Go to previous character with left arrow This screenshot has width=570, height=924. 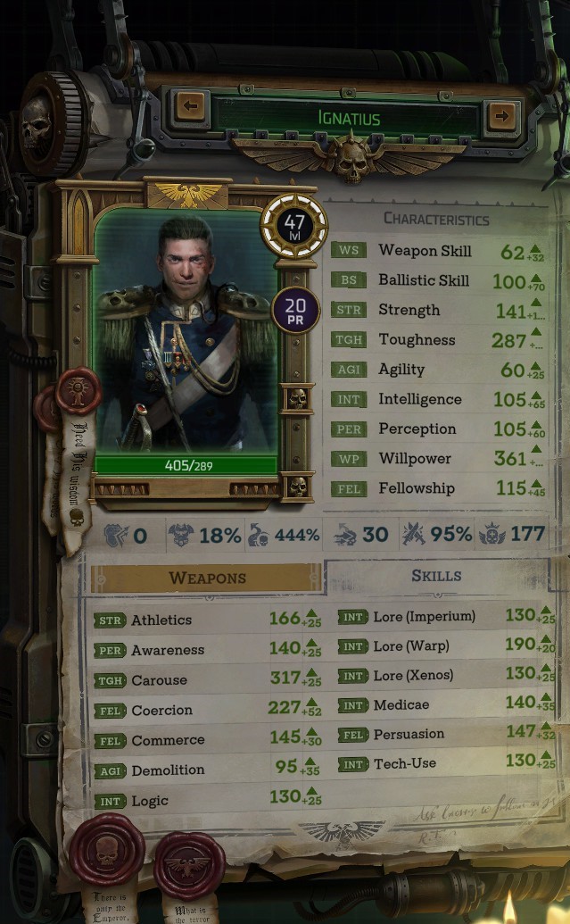(190, 106)
